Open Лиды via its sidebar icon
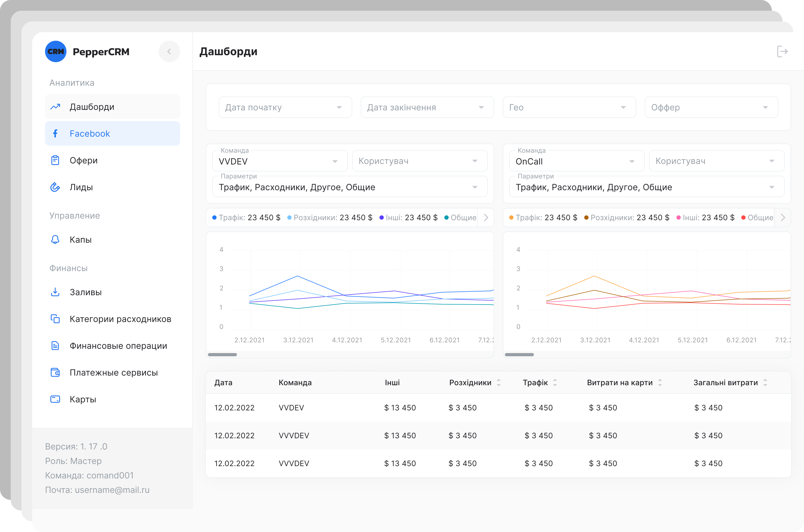804x532 pixels. (55, 187)
